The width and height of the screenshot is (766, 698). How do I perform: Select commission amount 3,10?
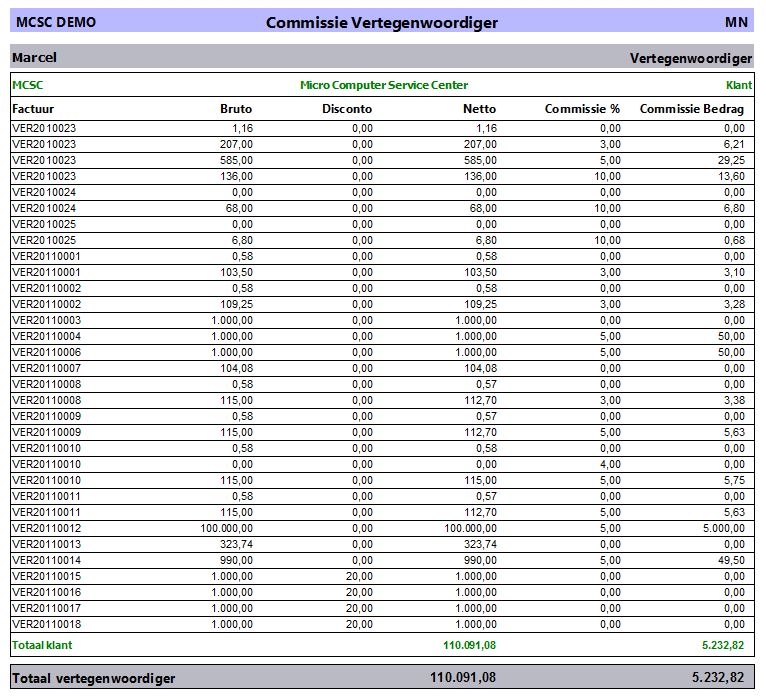[x=734, y=272]
